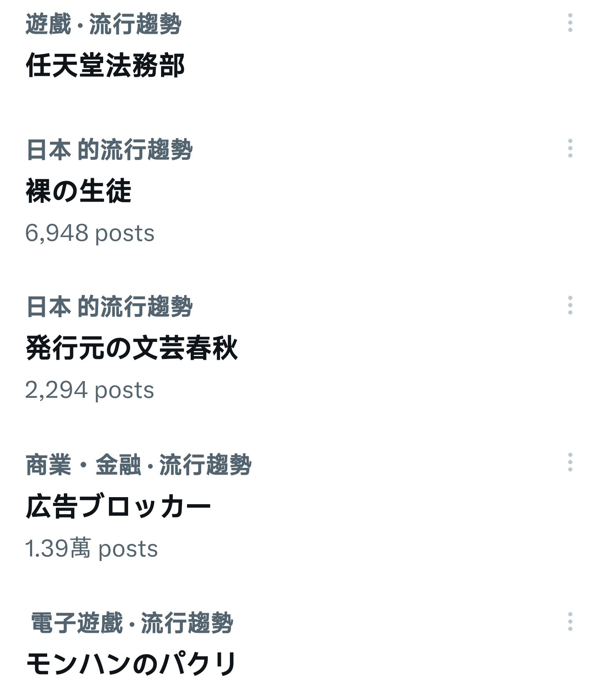Open the 広告ブロッカー trending topic

119,506
